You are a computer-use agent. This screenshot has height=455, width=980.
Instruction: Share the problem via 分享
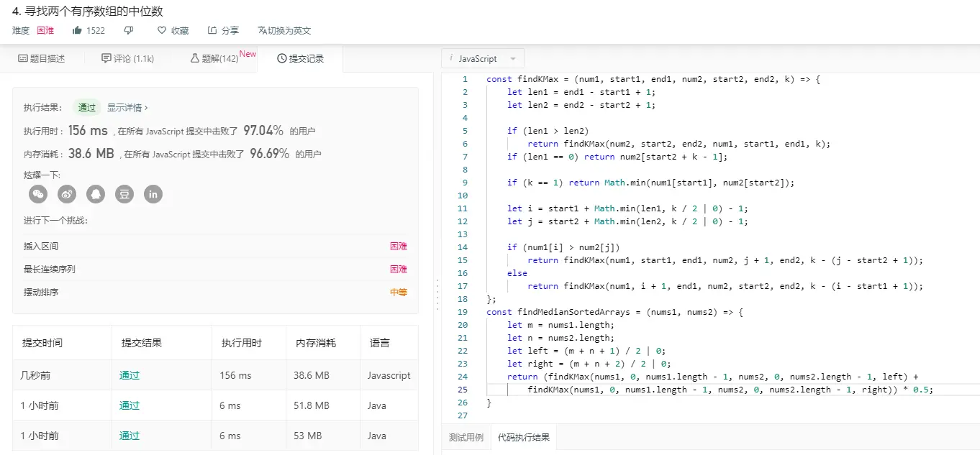(223, 30)
